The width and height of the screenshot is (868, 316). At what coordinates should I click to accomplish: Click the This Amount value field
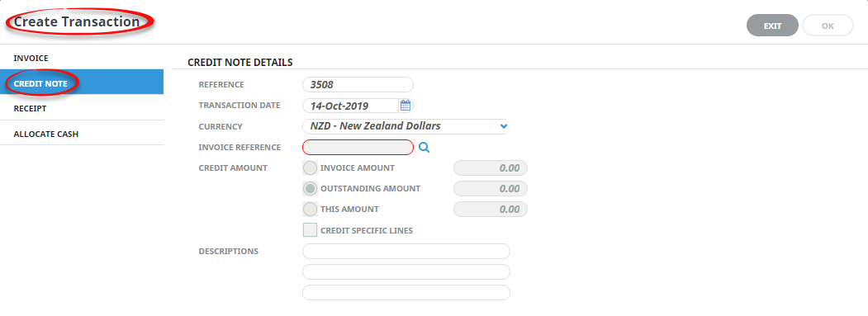(491, 210)
